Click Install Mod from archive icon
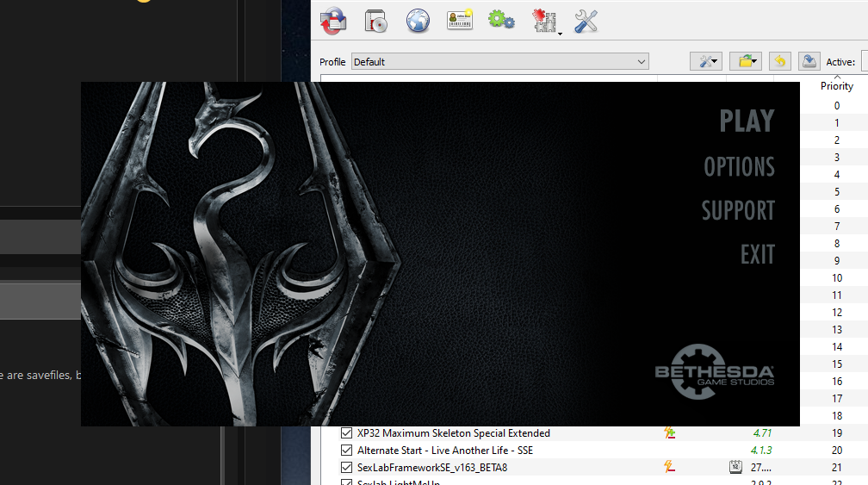868x485 pixels. (x=375, y=21)
